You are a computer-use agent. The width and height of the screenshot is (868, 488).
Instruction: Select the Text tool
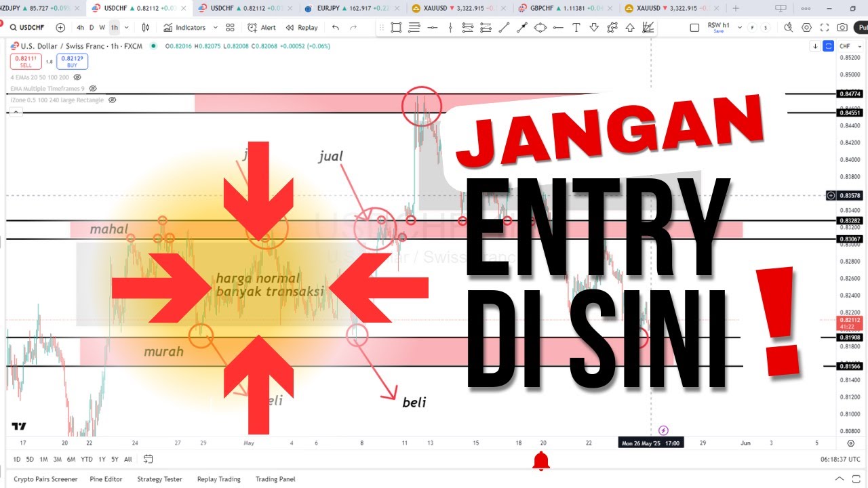click(576, 28)
